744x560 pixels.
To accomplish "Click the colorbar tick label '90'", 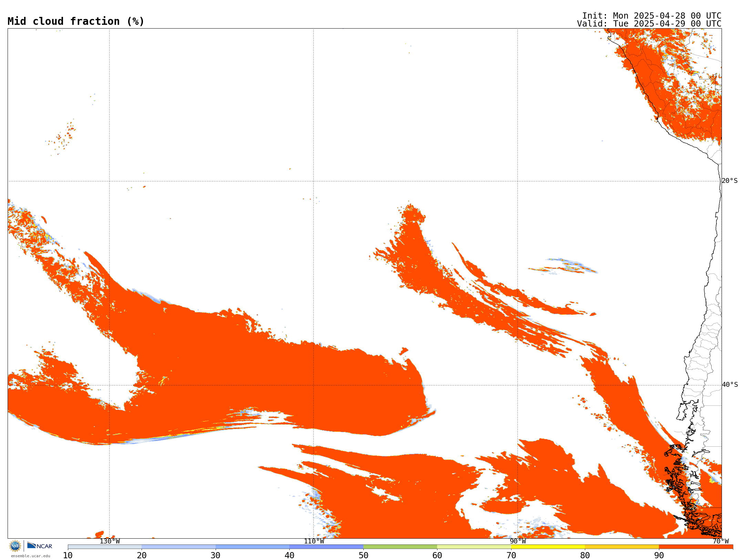I will tap(659, 556).
